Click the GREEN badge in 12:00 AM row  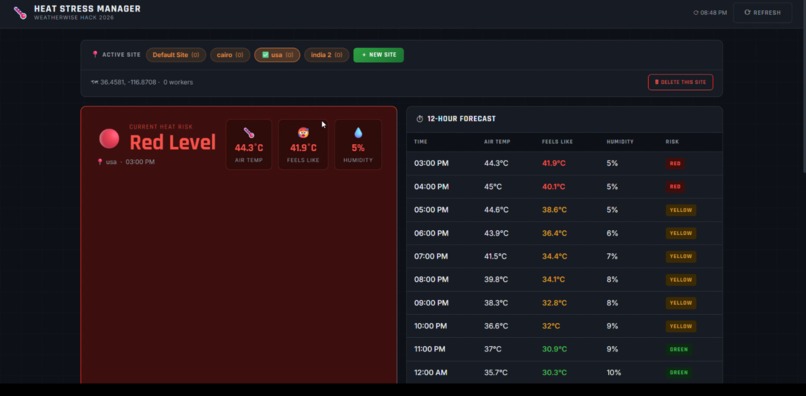[679, 372]
